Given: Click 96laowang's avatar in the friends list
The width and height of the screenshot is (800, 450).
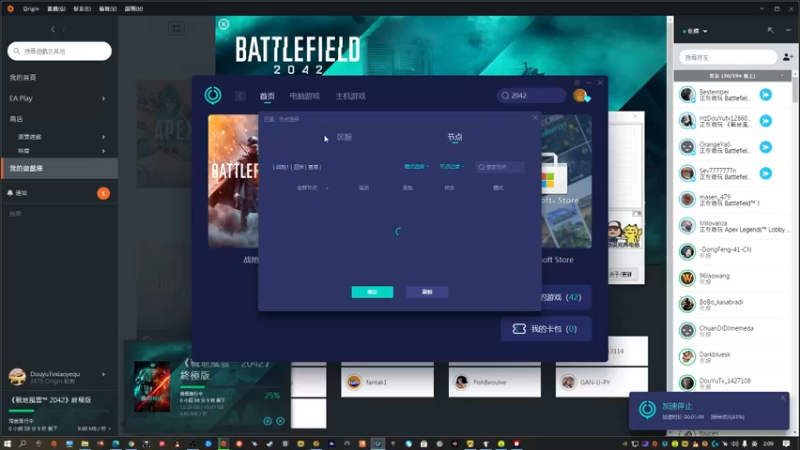Looking at the screenshot, I should click(x=687, y=278).
